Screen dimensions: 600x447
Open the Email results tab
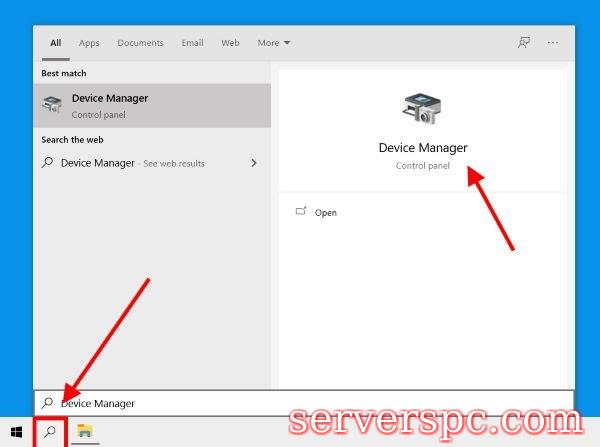coord(192,43)
